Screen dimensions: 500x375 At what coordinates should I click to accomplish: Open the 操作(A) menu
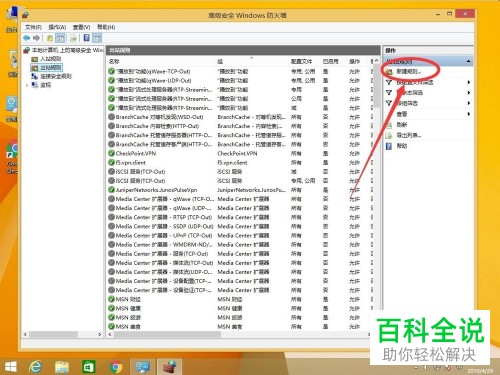point(57,27)
